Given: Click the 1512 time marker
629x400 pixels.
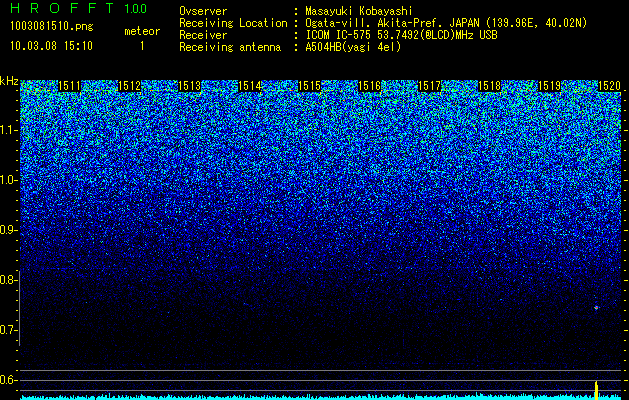Looking at the screenshot, I should (x=130, y=86).
